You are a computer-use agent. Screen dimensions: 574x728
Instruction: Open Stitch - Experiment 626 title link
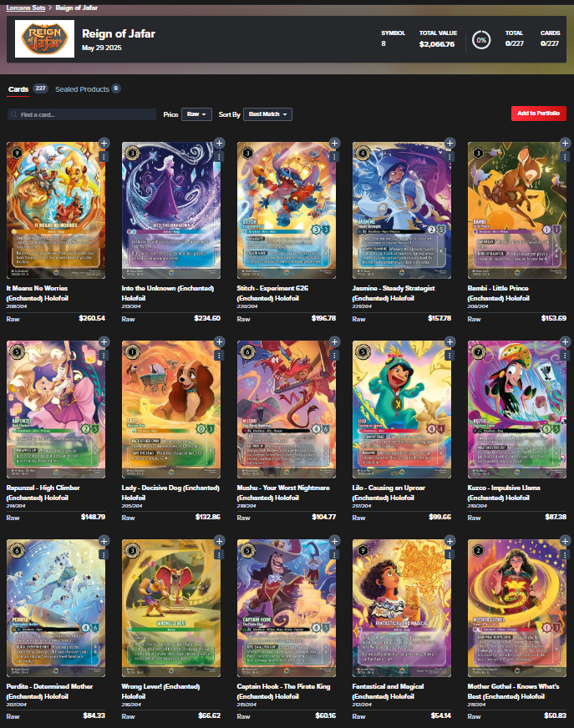click(x=272, y=293)
